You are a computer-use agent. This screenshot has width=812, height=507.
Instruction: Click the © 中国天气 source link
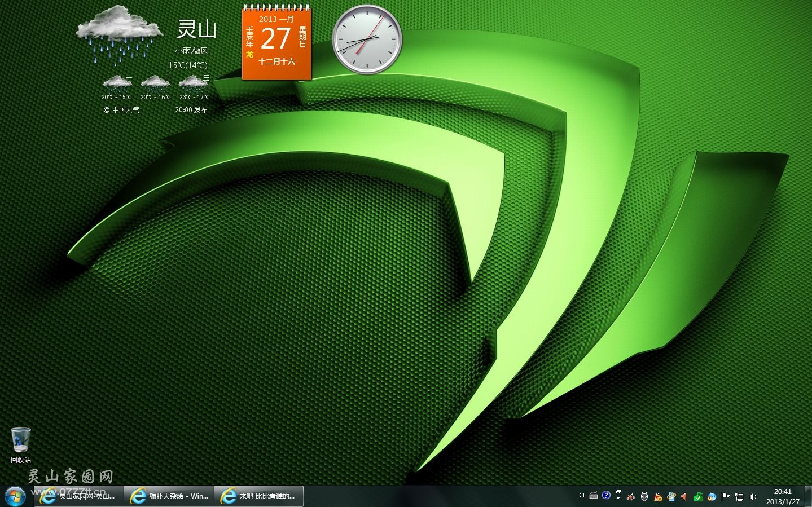pos(121,109)
